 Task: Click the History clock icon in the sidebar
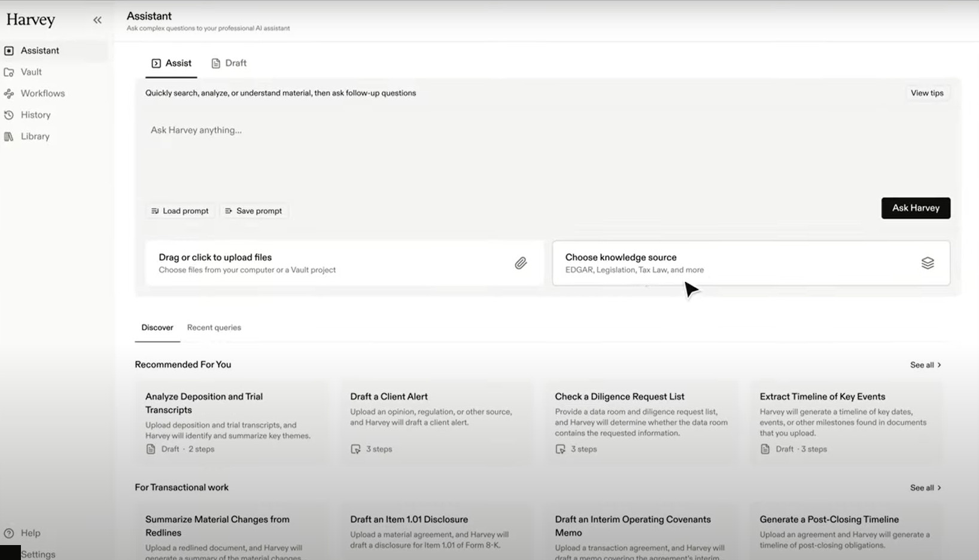coord(9,115)
